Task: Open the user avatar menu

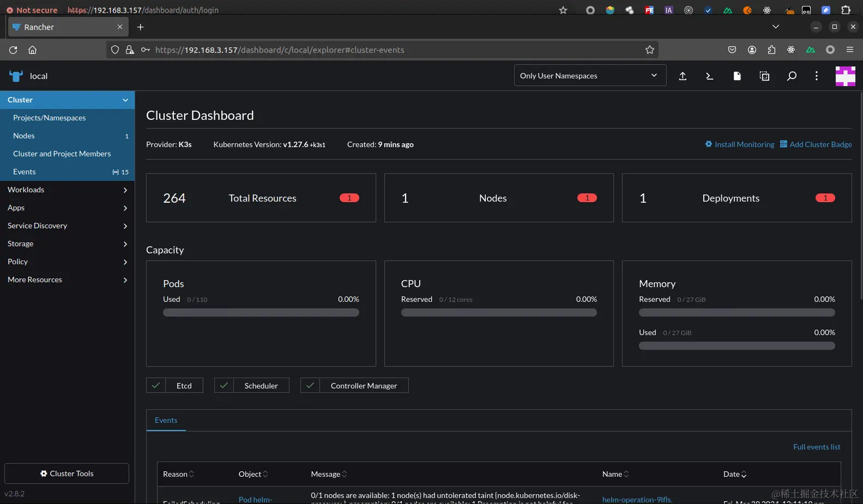Action: [x=846, y=76]
